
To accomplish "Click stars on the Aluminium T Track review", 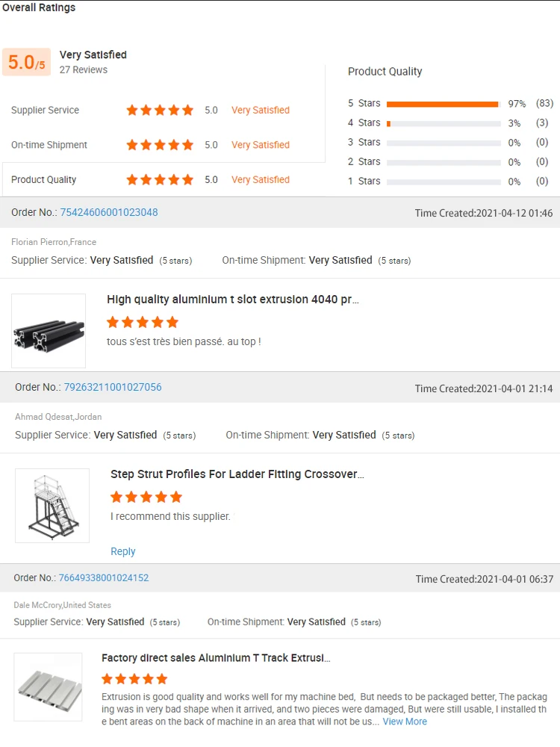I will point(134,679).
